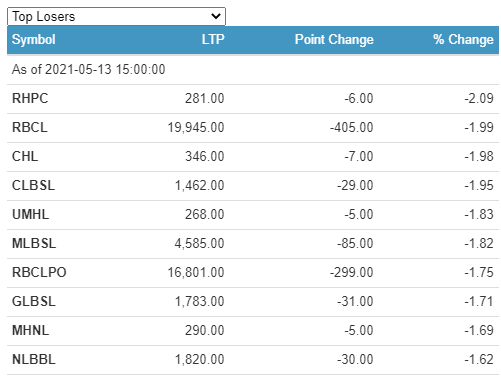
Task: Open the RBCLPO symbol link
Action: coord(39,272)
